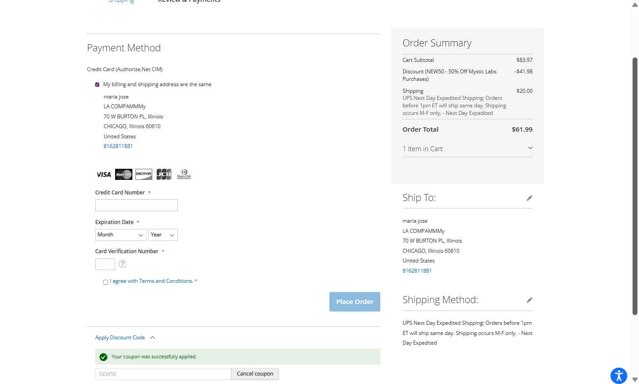Click '70 W BURTON PL' in billing address
The width and height of the screenshot is (639, 384).
[x=125, y=117]
